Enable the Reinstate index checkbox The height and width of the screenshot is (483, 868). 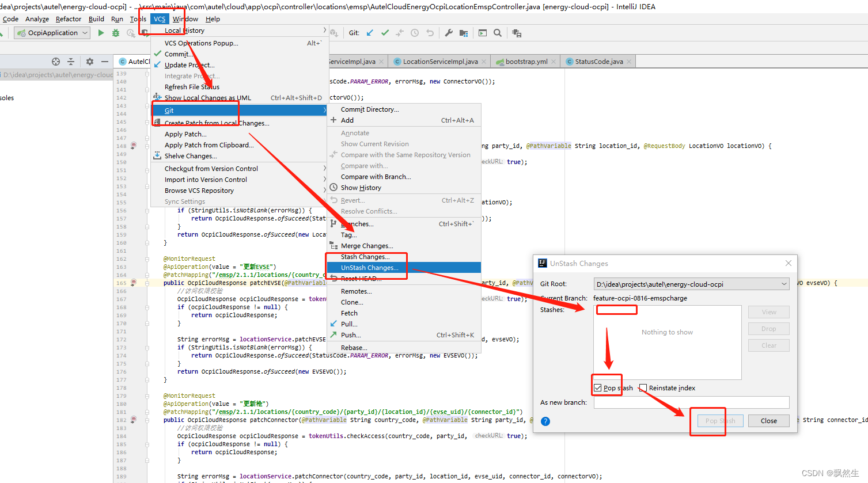pyautogui.click(x=643, y=388)
